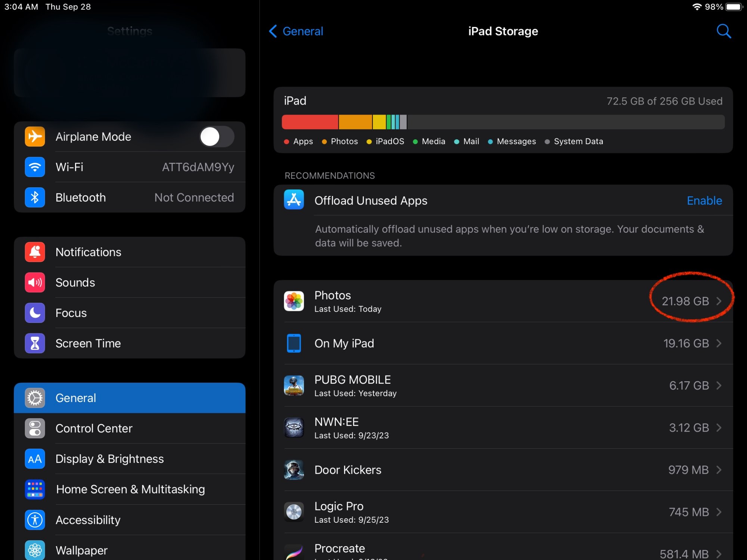Tap red Apps segment of storage bar
Screen dimensions: 747x560
[x=310, y=122]
